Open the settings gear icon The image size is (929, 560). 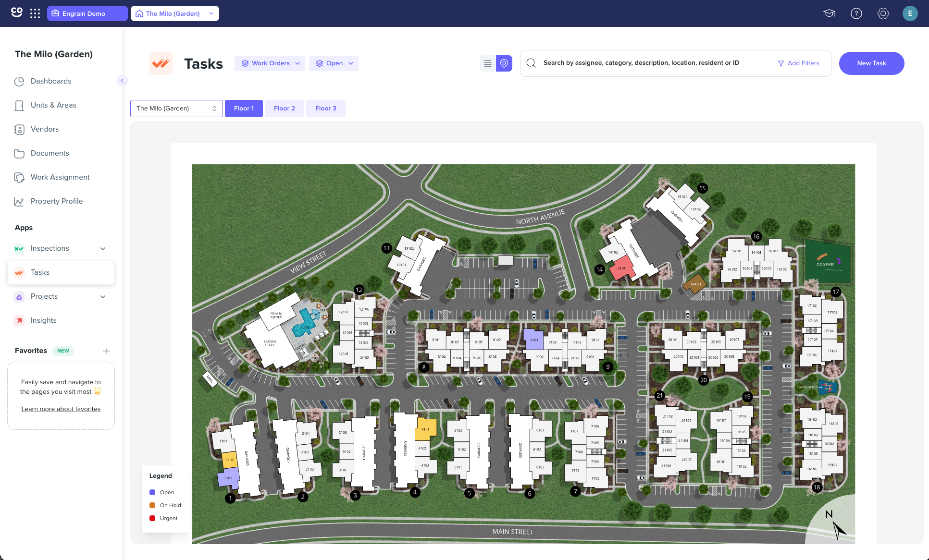click(883, 13)
